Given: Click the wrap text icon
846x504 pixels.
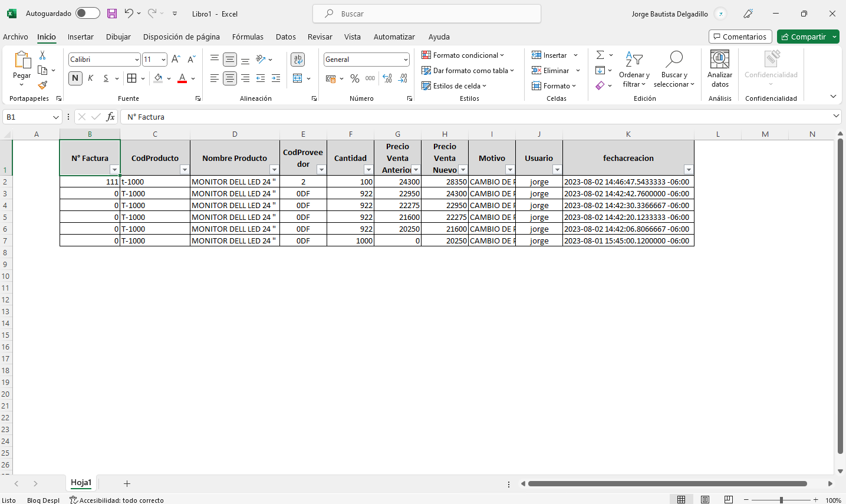Looking at the screenshot, I should [x=298, y=60].
